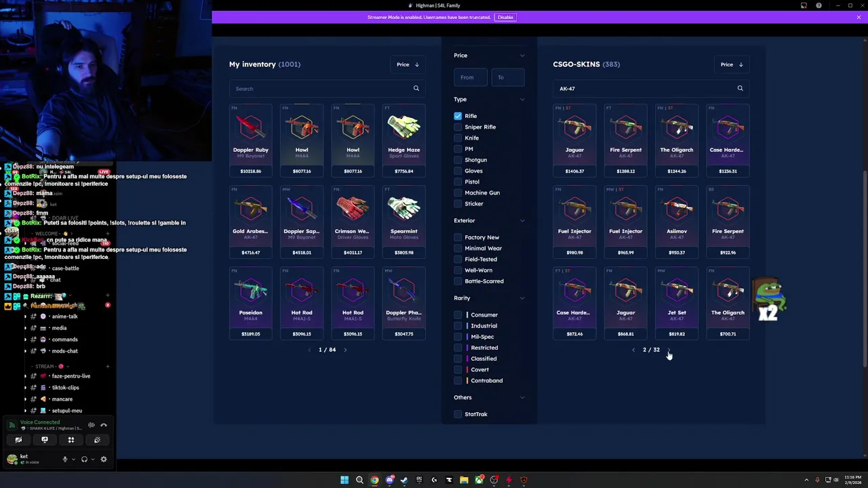Go to next page of CSGO-SKINS list
Image resolution: width=868 pixels, height=488 pixels.
coord(669,350)
